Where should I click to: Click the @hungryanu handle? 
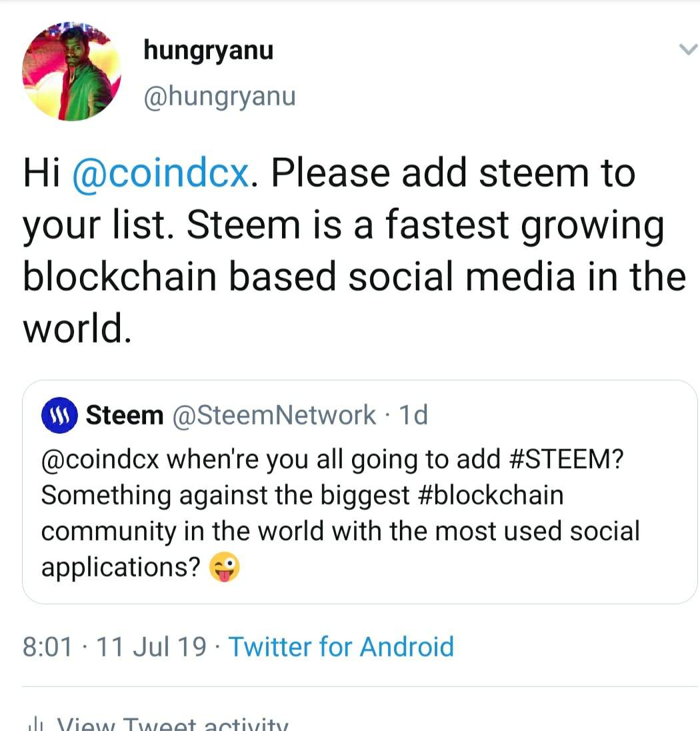tap(219, 97)
